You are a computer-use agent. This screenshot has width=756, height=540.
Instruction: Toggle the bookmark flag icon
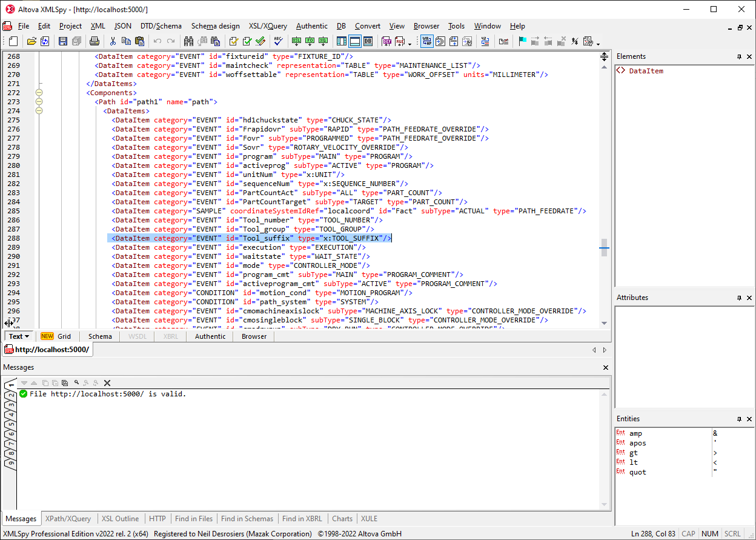pos(522,41)
